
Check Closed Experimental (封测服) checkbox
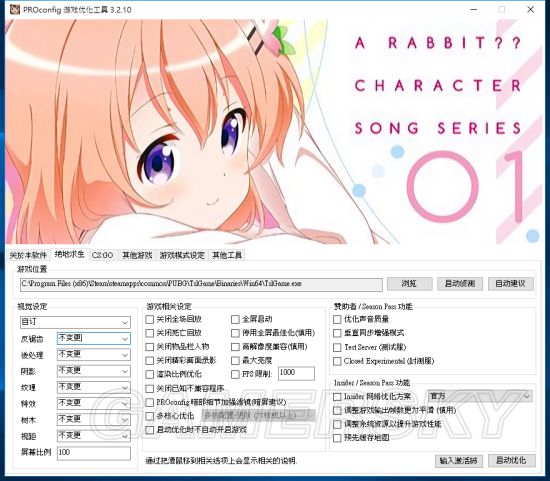point(337,361)
